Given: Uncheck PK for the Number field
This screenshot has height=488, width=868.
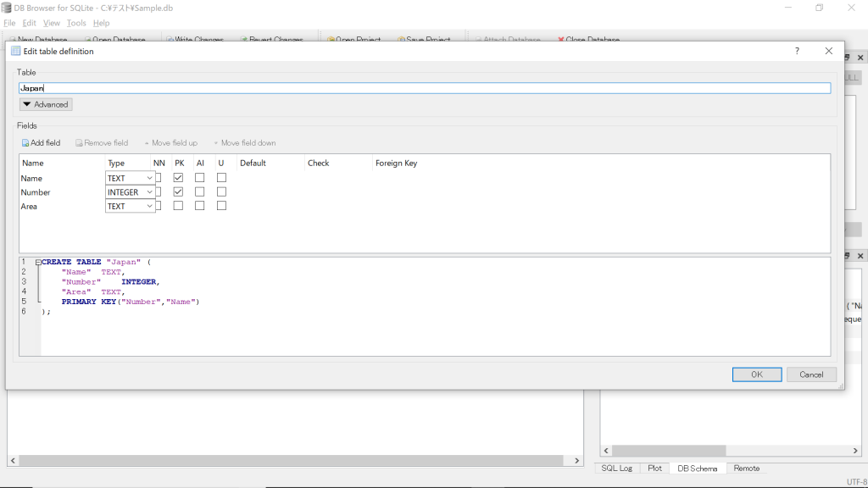Looking at the screenshot, I should [178, 191].
